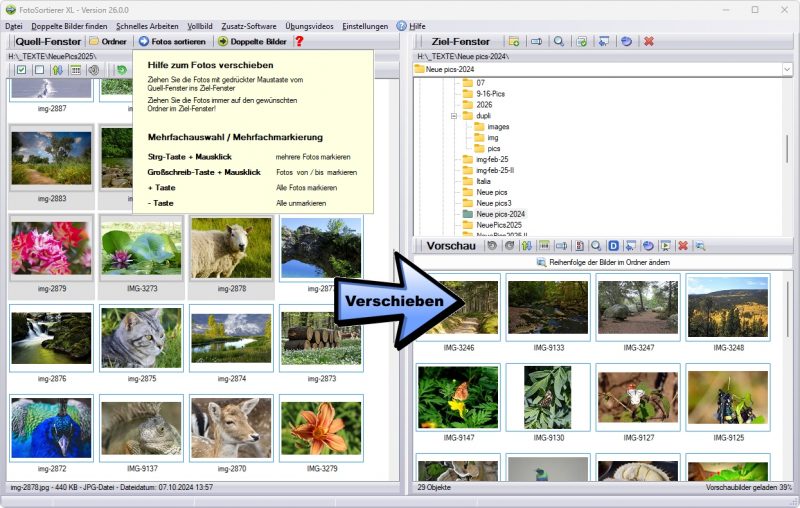800x508 pixels.
Task: Rotate left using Vorschau toolbar icon
Action: (x=492, y=246)
